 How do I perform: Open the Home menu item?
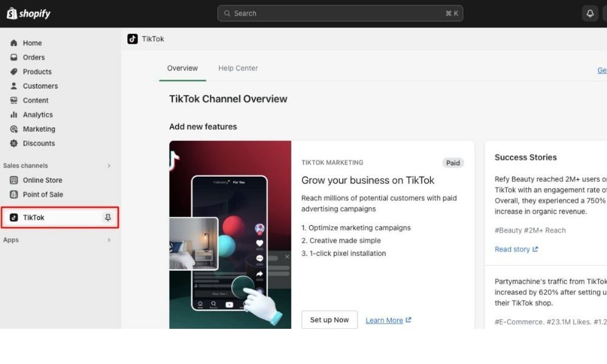tap(32, 43)
